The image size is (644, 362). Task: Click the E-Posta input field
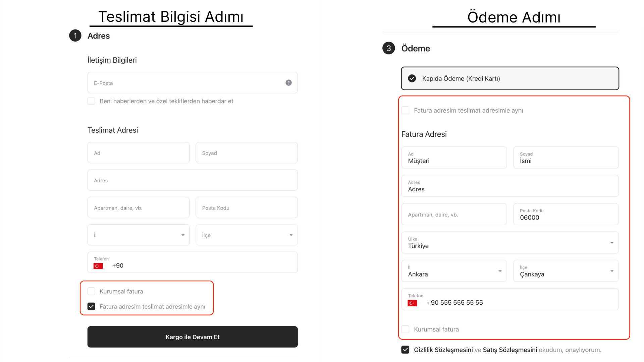tap(193, 83)
